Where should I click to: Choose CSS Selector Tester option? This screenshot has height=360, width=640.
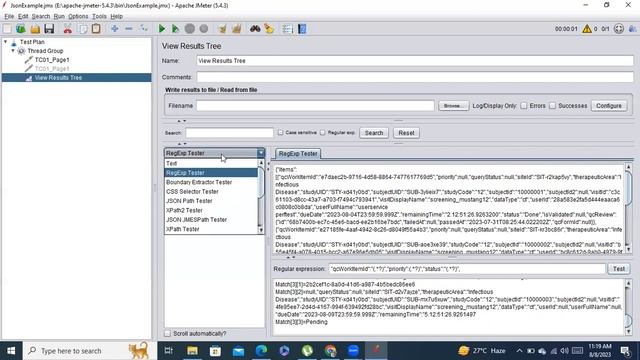(211, 191)
